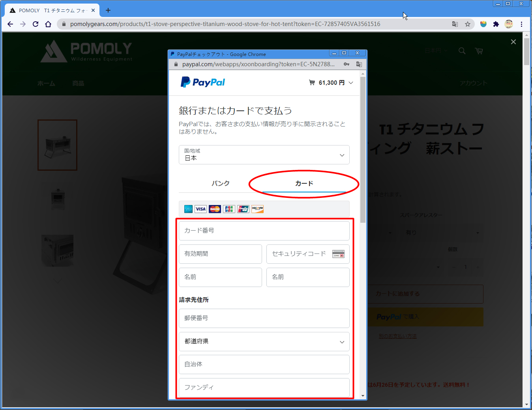Click the main page vertical scrollbar
Image resolution: width=532 pixels, height=410 pixels.
(x=526, y=51)
